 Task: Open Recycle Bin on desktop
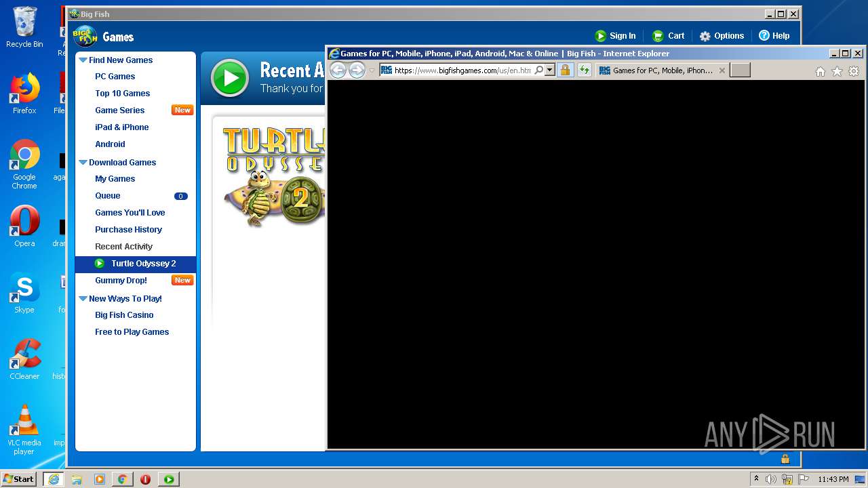coord(24,27)
